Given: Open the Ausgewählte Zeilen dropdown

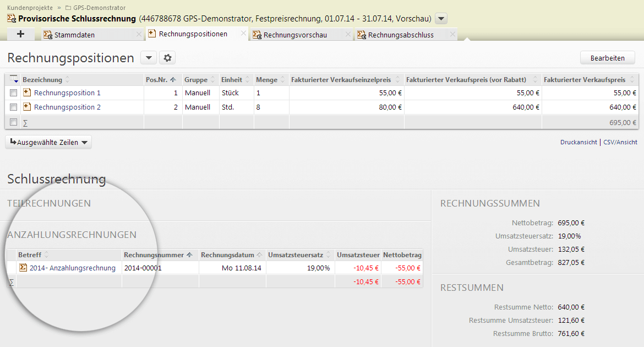Looking at the screenshot, I should pos(48,143).
